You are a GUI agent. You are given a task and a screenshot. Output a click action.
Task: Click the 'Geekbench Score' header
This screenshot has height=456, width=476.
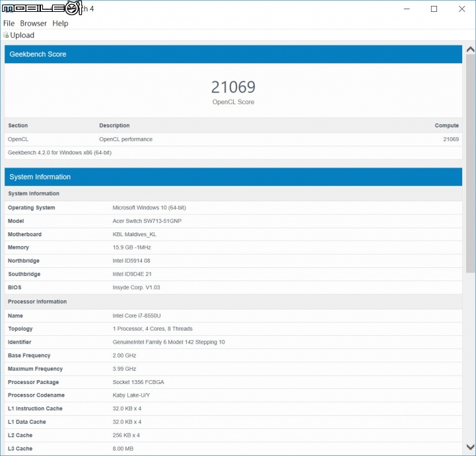pos(38,54)
